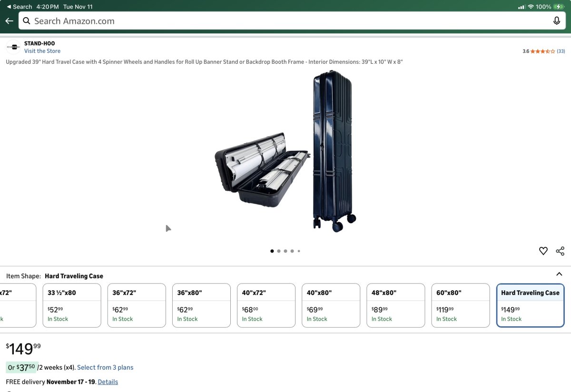Choose the 40"x72" size option
The image size is (571, 392).
point(266,305)
